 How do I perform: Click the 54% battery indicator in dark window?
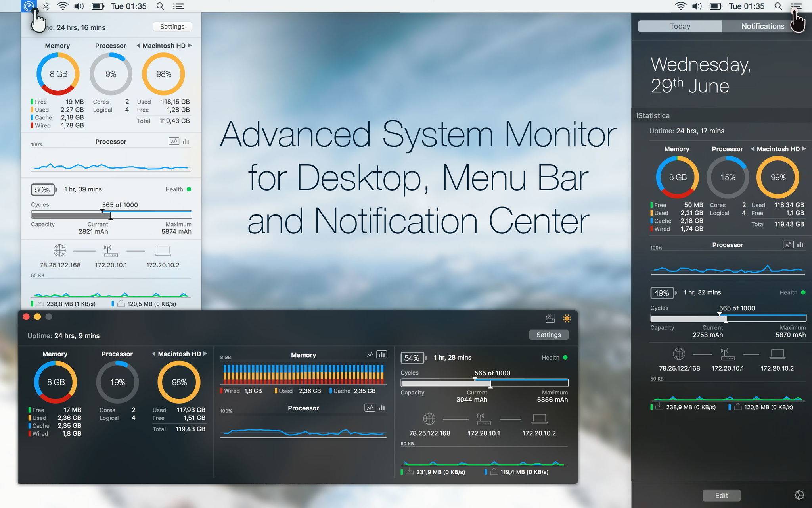tap(414, 358)
